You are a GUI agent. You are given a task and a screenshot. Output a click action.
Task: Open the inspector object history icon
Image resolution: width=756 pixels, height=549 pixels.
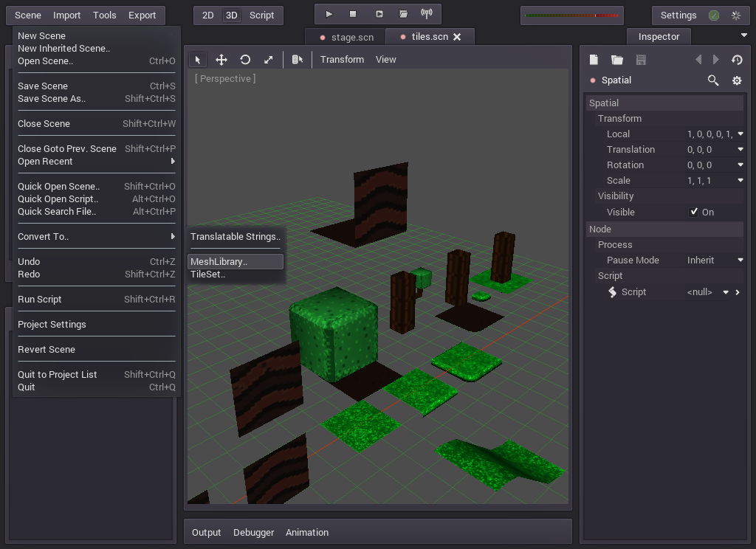click(x=736, y=60)
